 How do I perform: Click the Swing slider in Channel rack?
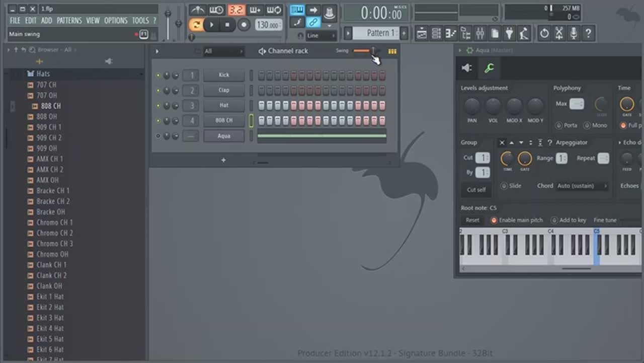coord(363,51)
